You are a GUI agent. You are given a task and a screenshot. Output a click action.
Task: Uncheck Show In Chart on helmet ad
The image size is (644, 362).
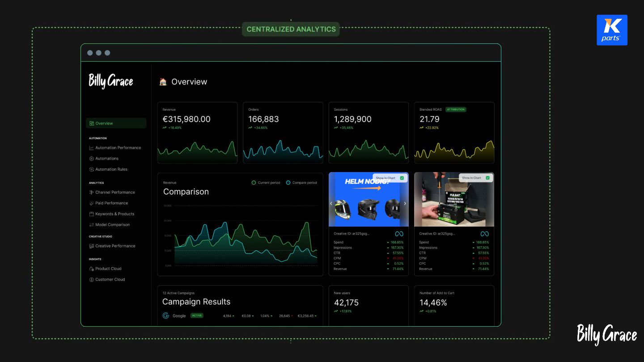coord(402,178)
